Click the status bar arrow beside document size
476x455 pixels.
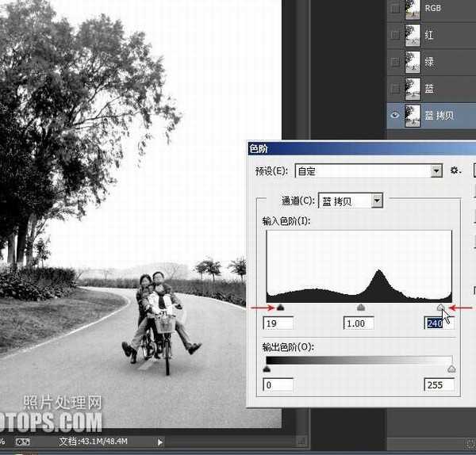160,442
